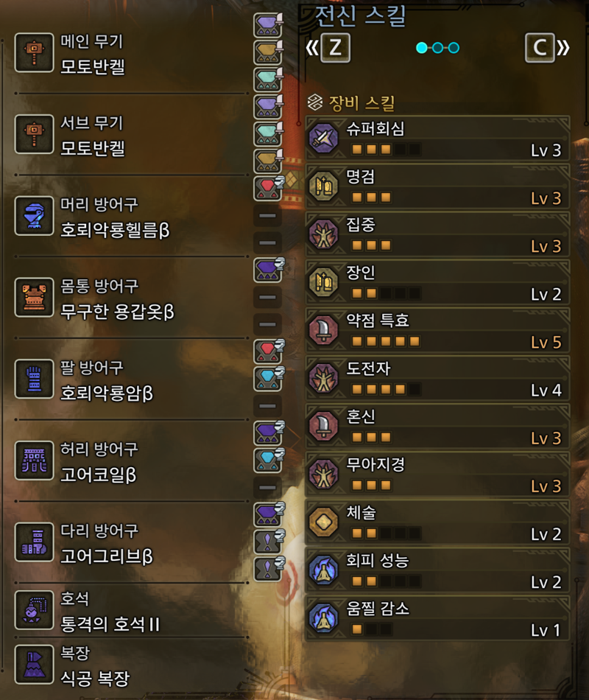589x700 pixels.
Task: Click the 몸통 방어구 chest armor icon
Action: pos(35,298)
